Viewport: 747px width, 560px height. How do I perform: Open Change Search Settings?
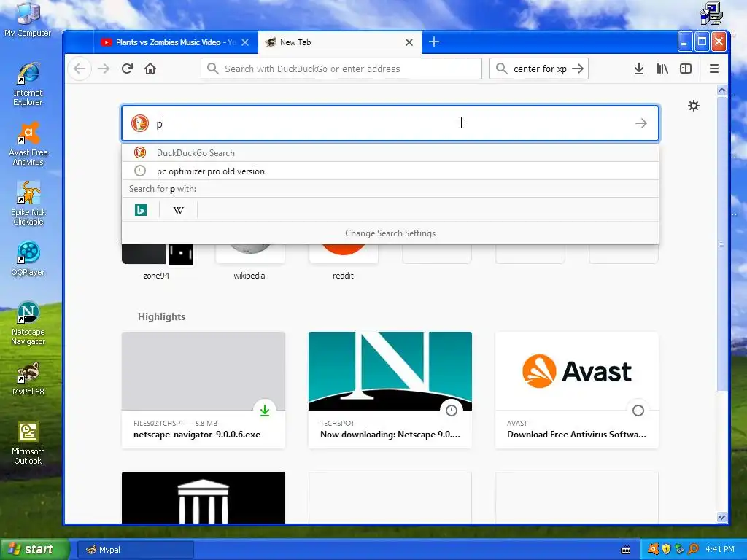(390, 233)
